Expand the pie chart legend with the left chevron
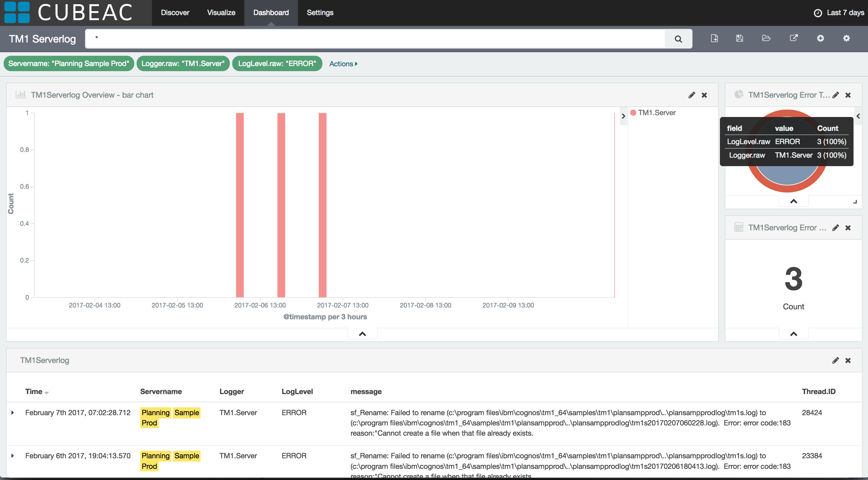Viewport: 868px width, 480px height. click(x=858, y=116)
